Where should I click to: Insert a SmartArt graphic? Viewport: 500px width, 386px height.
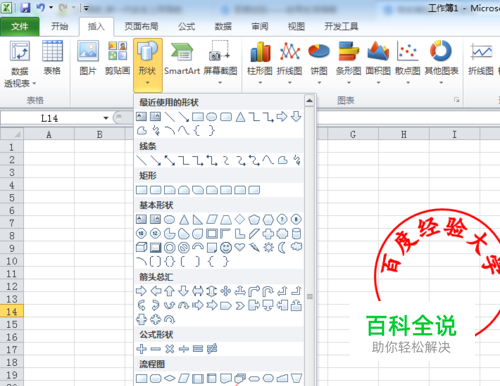click(x=182, y=58)
